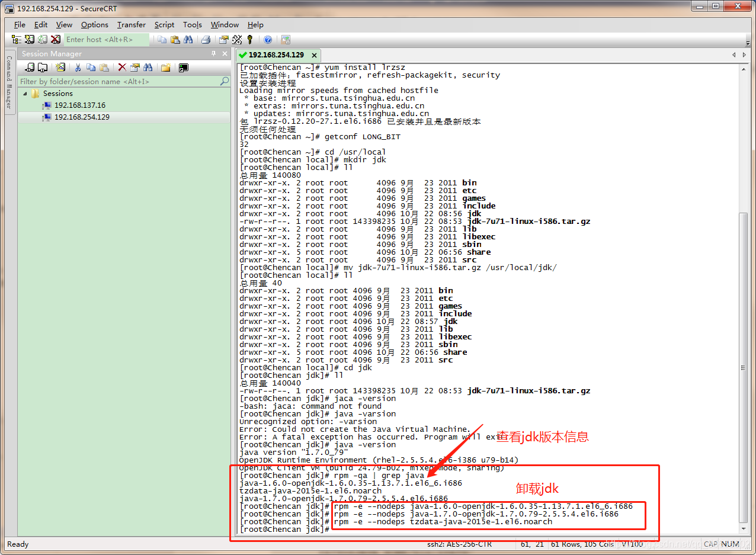Click the Print icon
This screenshot has width=756, height=555.
206,40
